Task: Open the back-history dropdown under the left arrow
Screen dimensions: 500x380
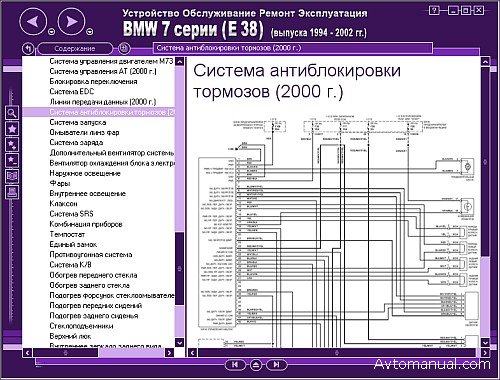Action: (51, 32)
